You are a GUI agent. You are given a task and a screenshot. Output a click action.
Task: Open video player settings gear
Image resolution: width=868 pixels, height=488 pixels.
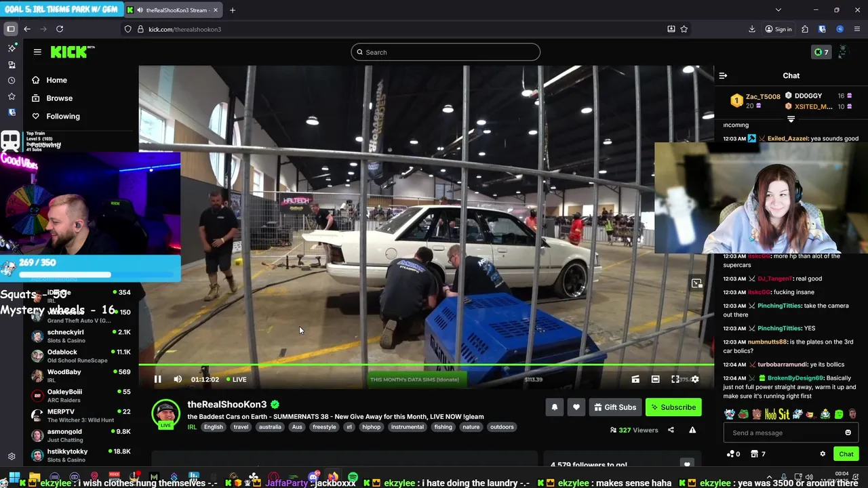pyautogui.click(x=695, y=380)
